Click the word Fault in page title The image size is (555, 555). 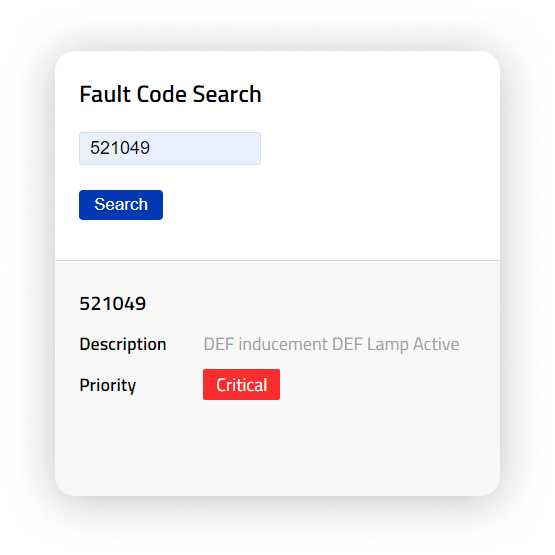coord(105,94)
